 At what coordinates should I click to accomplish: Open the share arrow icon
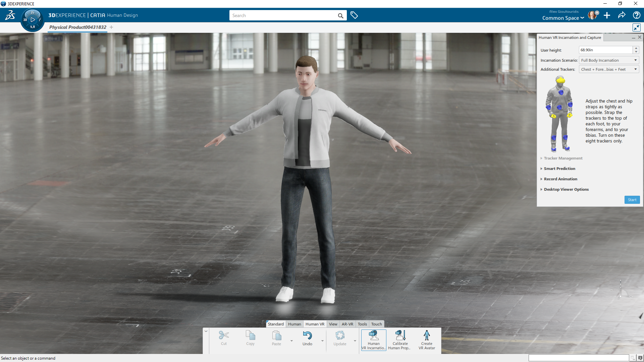tap(622, 15)
